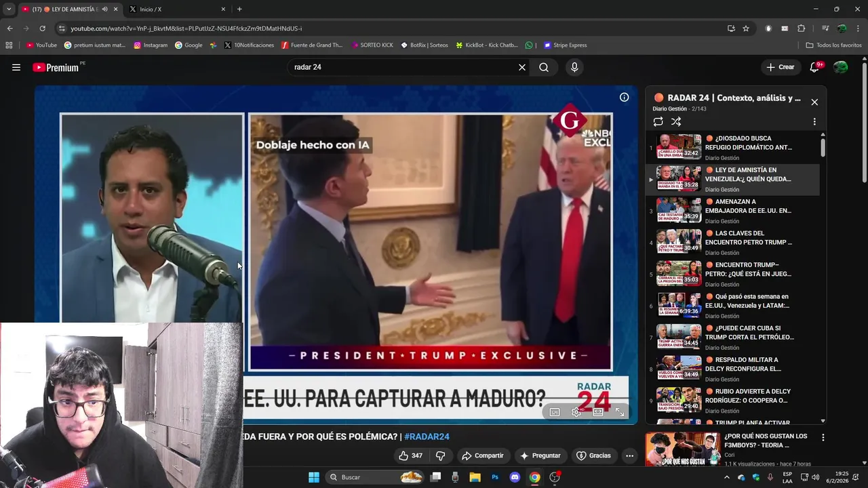Start voice search with microphone icon
Screen dimensions: 868x488
tap(574, 67)
